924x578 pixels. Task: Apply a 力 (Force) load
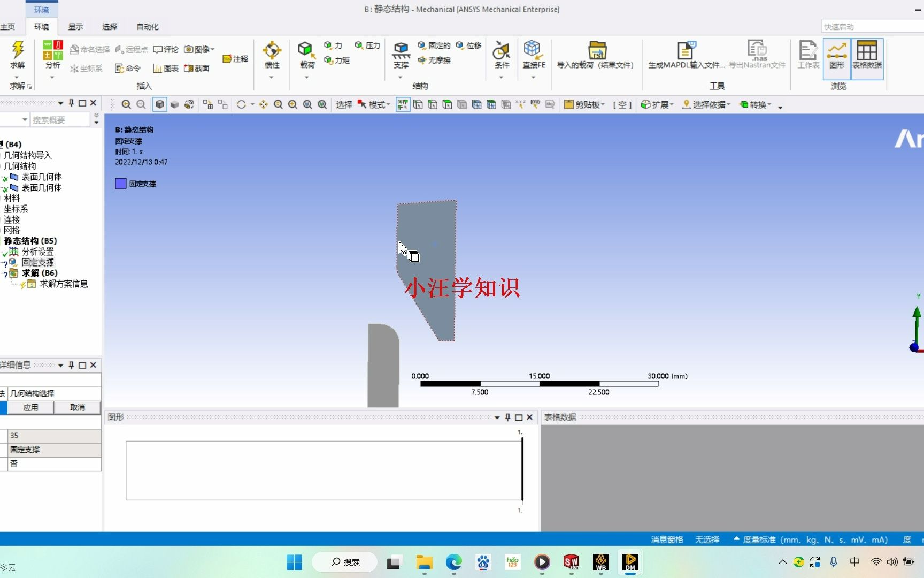click(x=333, y=45)
